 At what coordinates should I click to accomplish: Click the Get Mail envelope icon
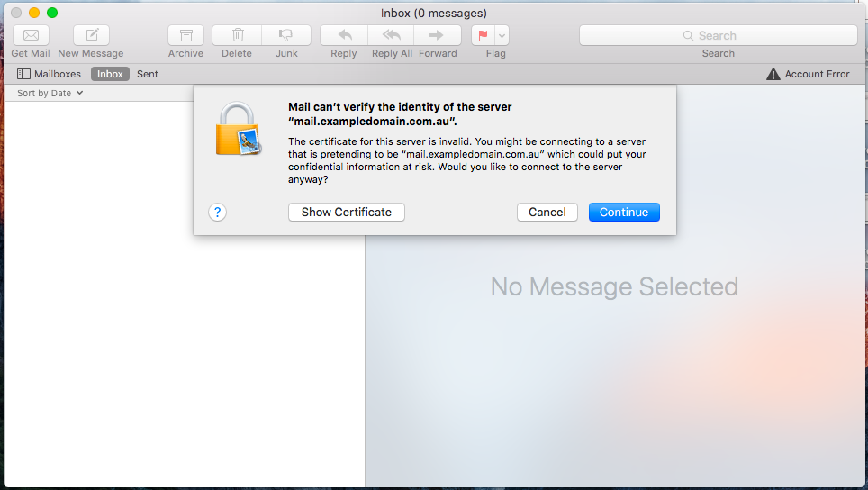31,35
